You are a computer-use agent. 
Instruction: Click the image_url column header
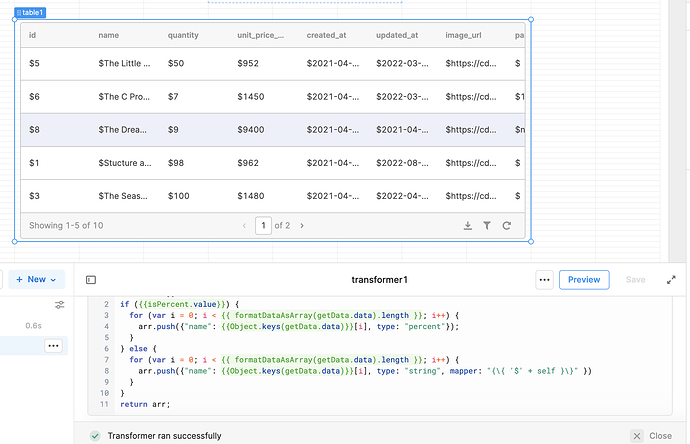[463, 35]
